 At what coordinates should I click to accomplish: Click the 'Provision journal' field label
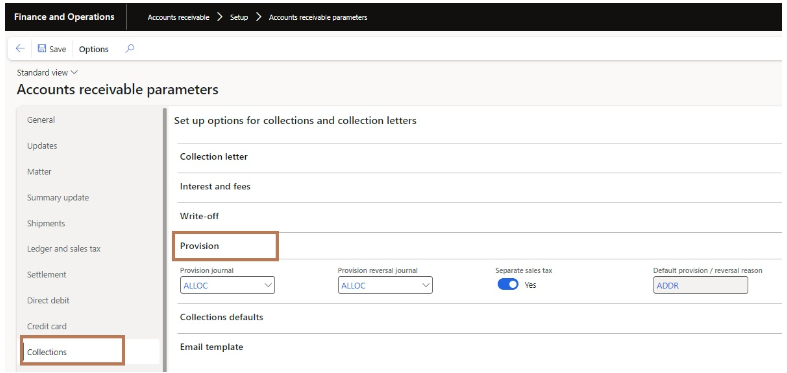207,271
